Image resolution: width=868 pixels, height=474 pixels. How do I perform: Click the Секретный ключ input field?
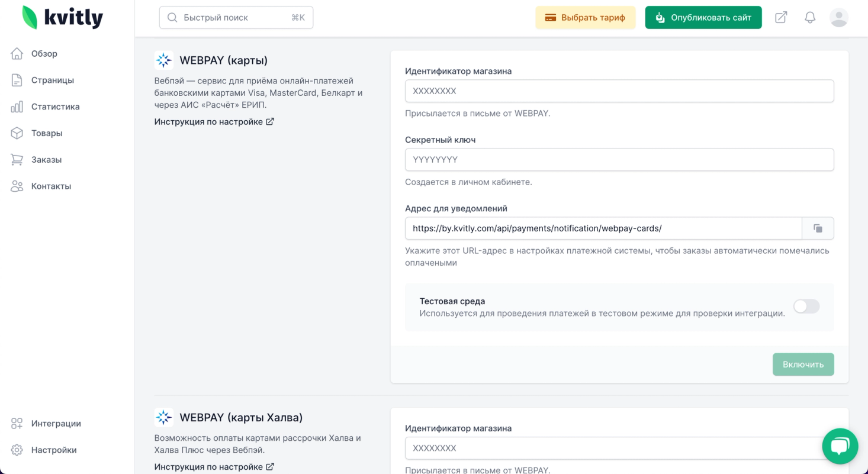pos(619,160)
